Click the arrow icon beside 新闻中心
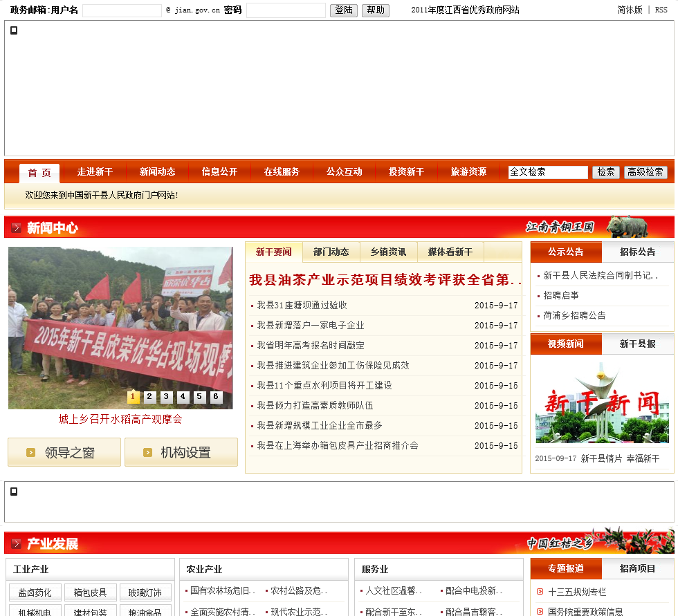678x616 pixels. [17, 227]
